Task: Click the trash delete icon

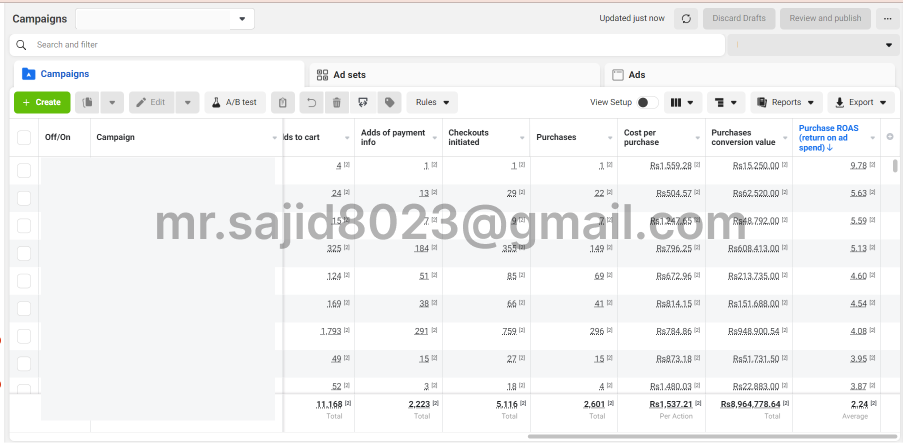Action: (336, 102)
